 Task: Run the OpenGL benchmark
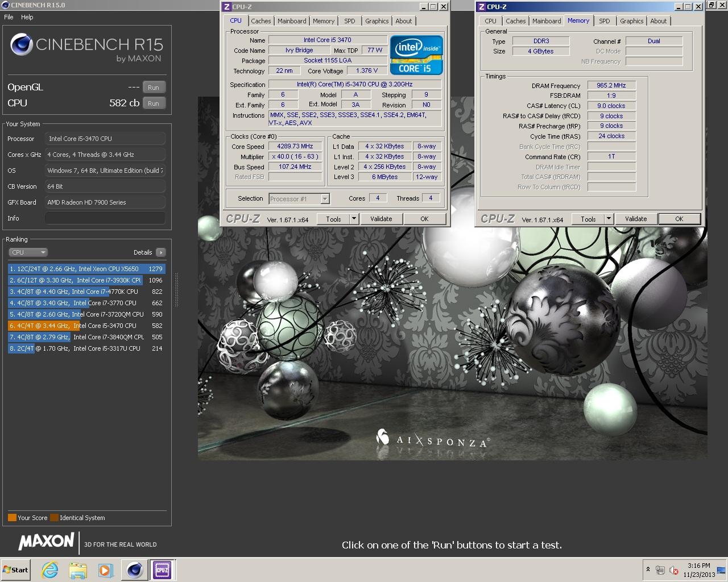(154, 88)
